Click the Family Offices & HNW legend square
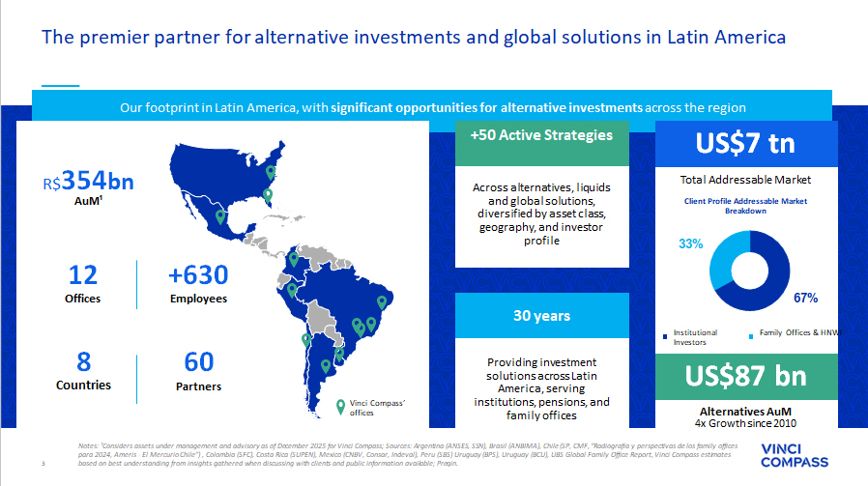The height and width of the screenshot is (486, 868). 752,336
